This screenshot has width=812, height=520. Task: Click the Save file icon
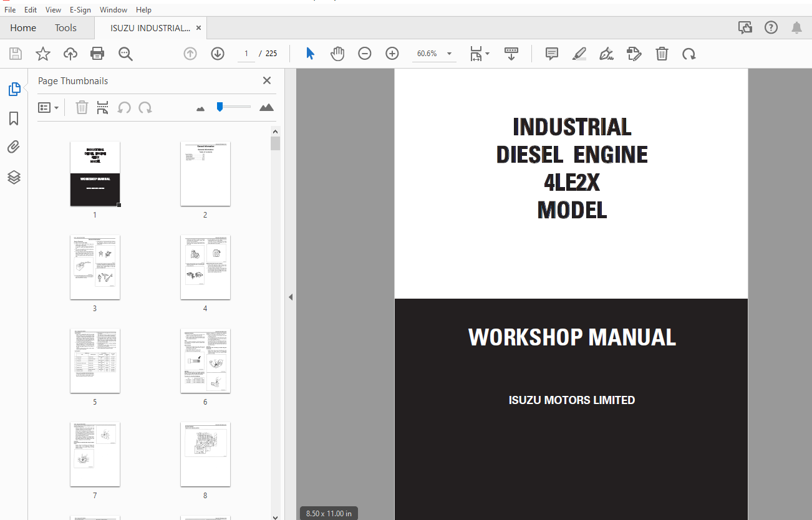(16, 54)
